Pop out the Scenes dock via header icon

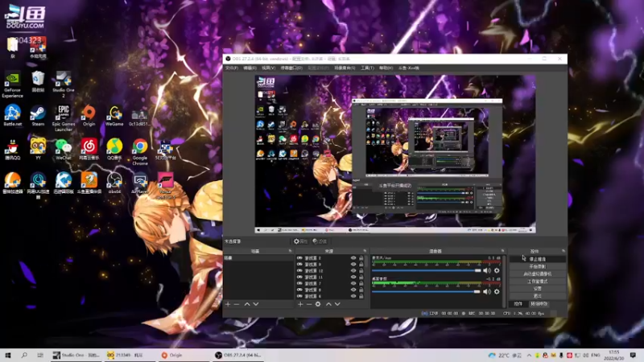click(x=290, y=251)
